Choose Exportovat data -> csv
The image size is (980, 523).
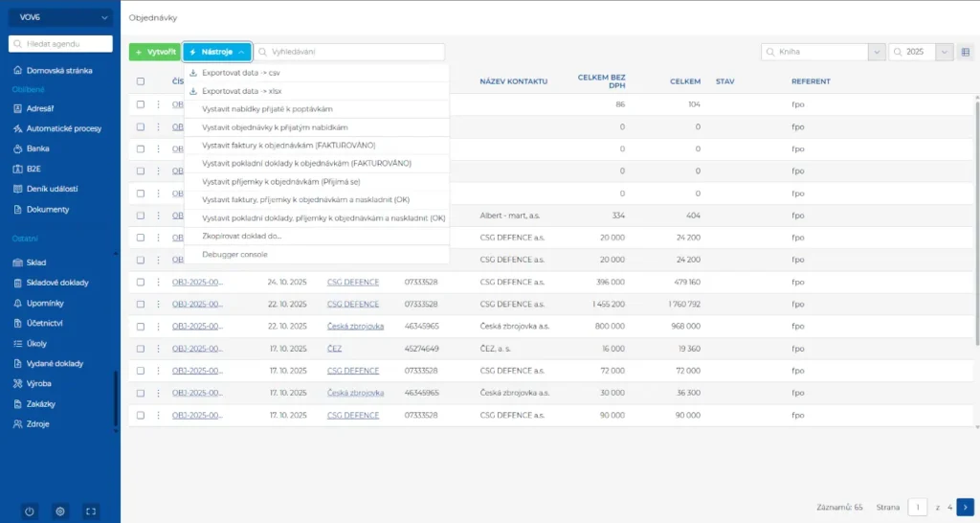240,73
